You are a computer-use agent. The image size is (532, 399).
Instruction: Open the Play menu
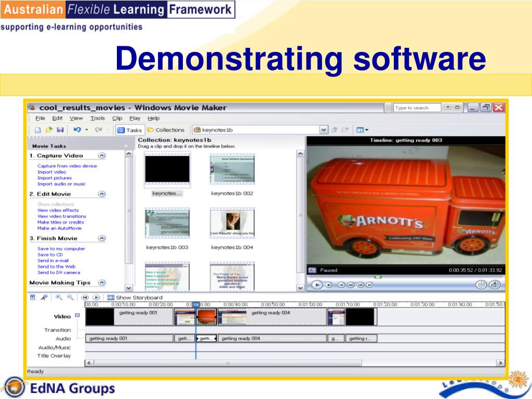click(135, 118)
